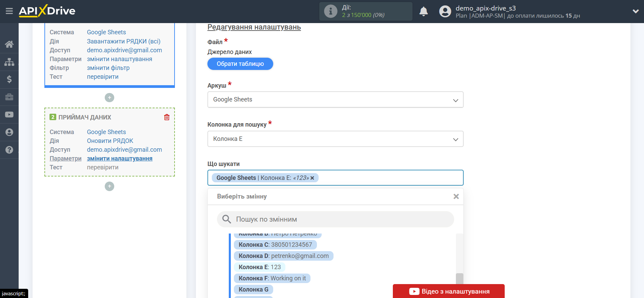644x298 pixels.
Task: Click source 'змінити налаштування' link
Action: click(x=119, y=59)
